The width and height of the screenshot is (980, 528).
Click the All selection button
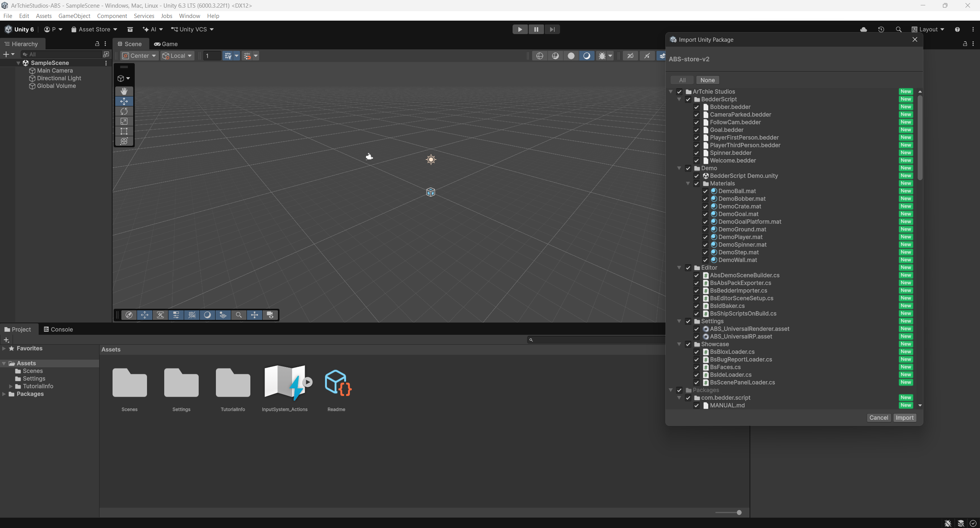point(682,80)
